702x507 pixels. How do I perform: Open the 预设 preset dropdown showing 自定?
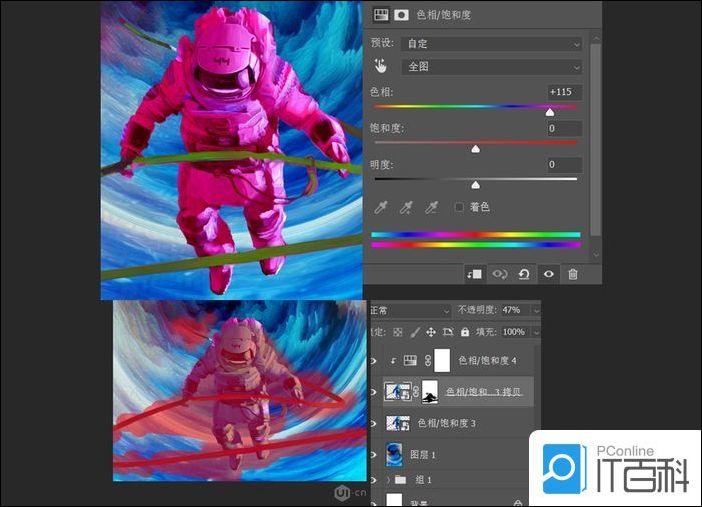tap(492, 43)
